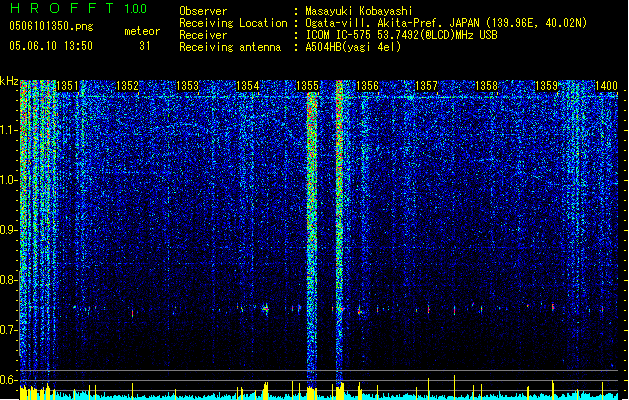Click the 0.7 kHz frequency tick label
The width and height of the screenshot is (629, 400).
[x=9, y=330]
